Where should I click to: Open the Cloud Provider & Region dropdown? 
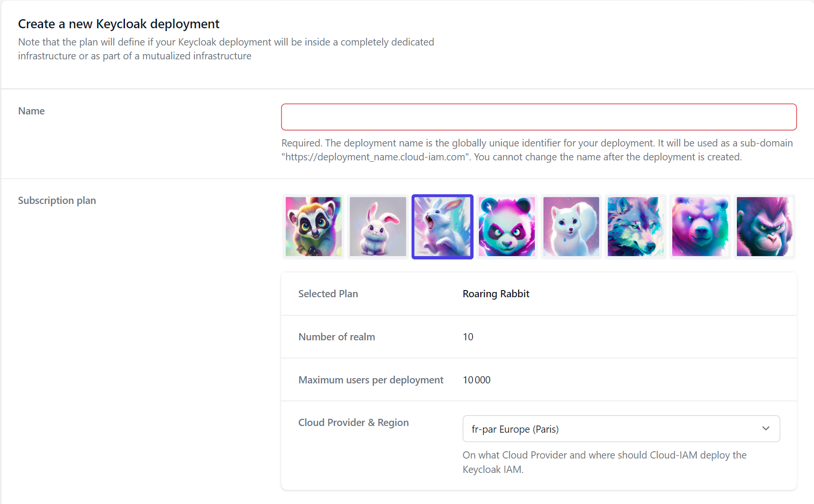click(621, 429)
